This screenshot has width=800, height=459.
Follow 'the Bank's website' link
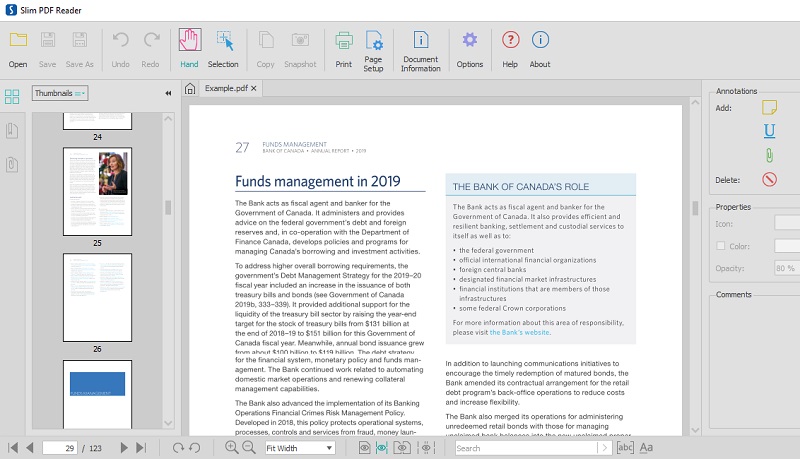[x=519, y=332]
